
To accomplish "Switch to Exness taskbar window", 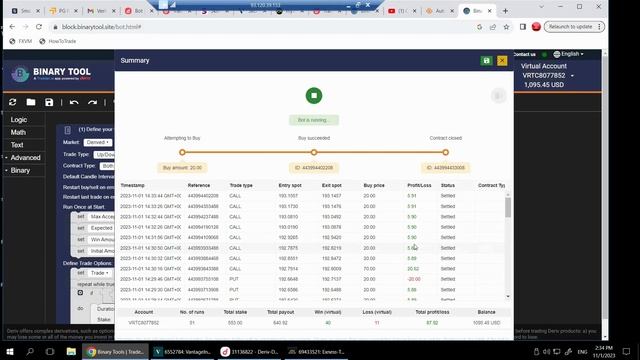I will point(316,351).
